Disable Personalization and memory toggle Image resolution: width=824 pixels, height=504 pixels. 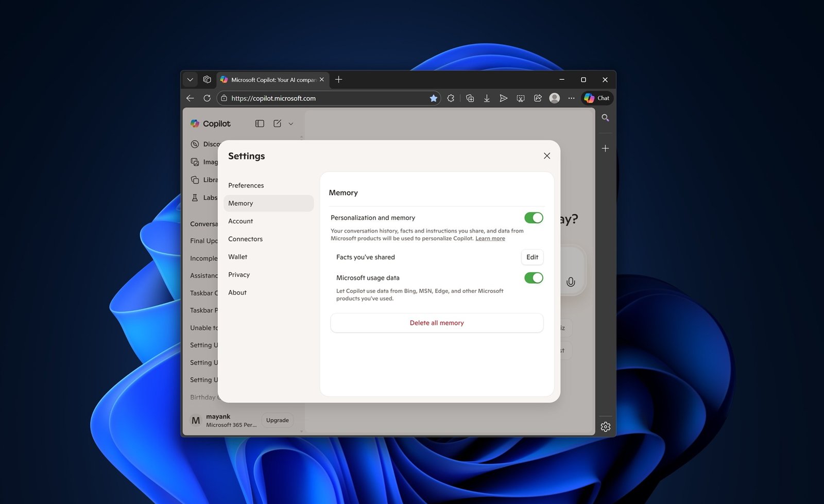[x=534, y=218]
